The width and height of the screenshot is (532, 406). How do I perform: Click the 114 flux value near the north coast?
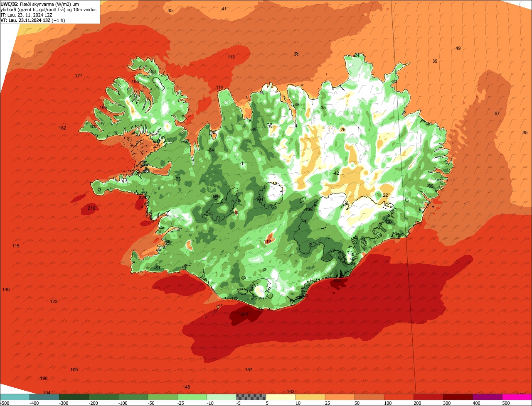(219, 87)
